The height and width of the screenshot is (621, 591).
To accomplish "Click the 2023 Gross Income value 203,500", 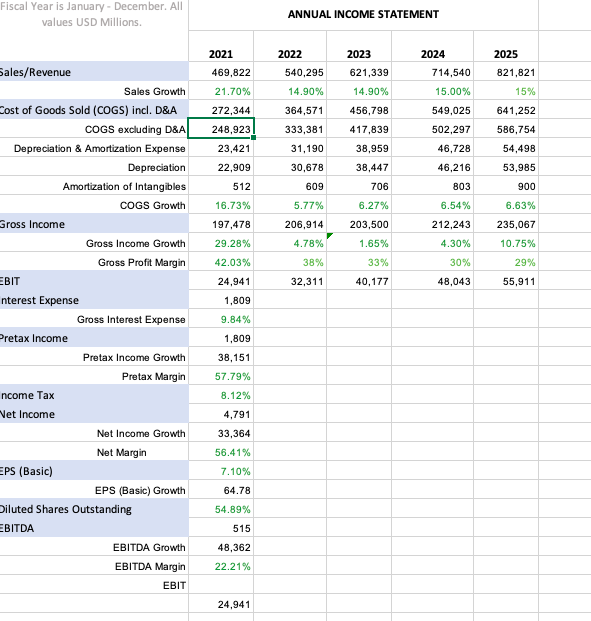I will [x=359, y=224].
